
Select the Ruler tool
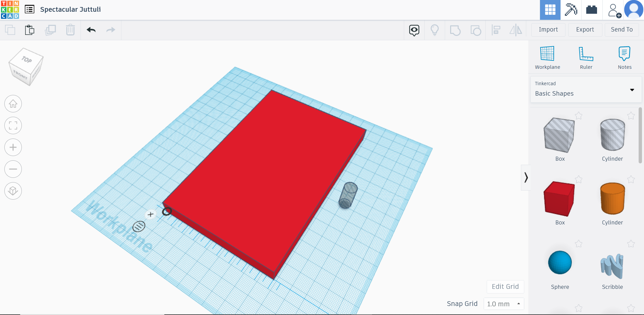pos(586,58)
